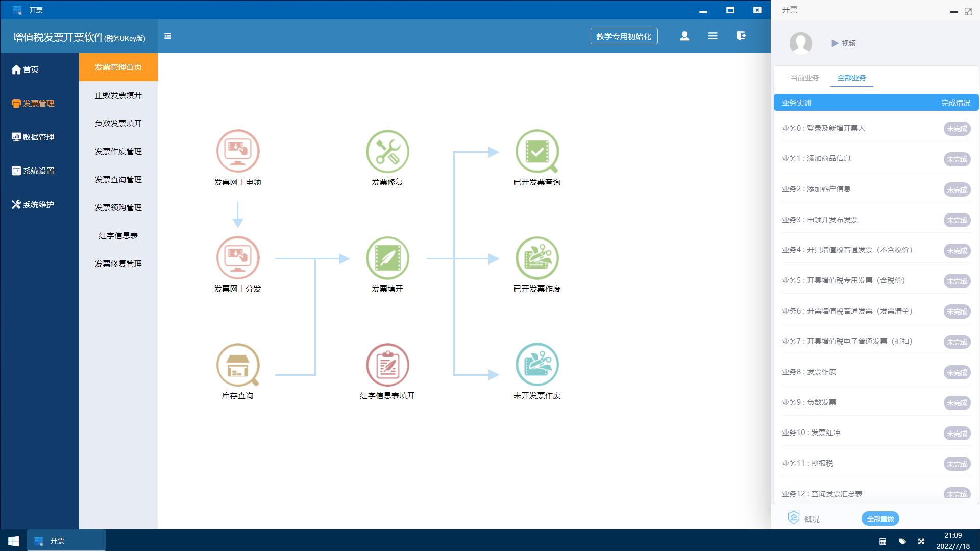Open 已开发票查询 icon

pyautogui.click(x=537, y=151)
